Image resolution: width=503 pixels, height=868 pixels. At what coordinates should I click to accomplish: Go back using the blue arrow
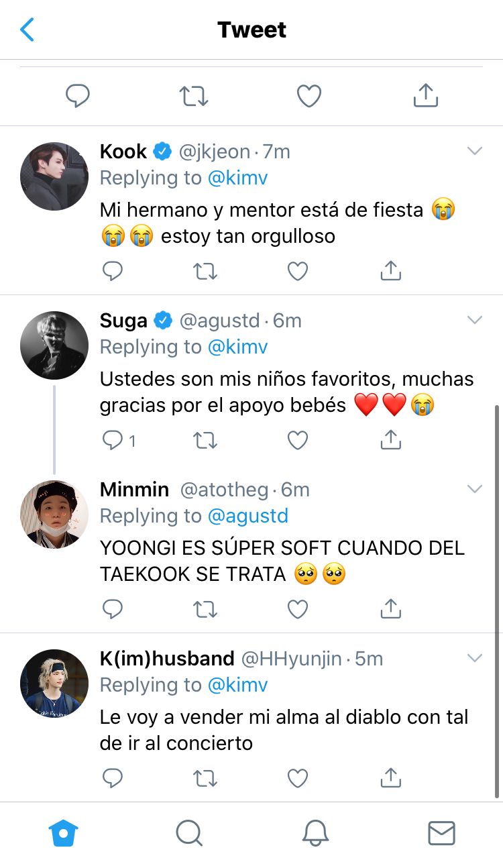[x=27, y=30]
